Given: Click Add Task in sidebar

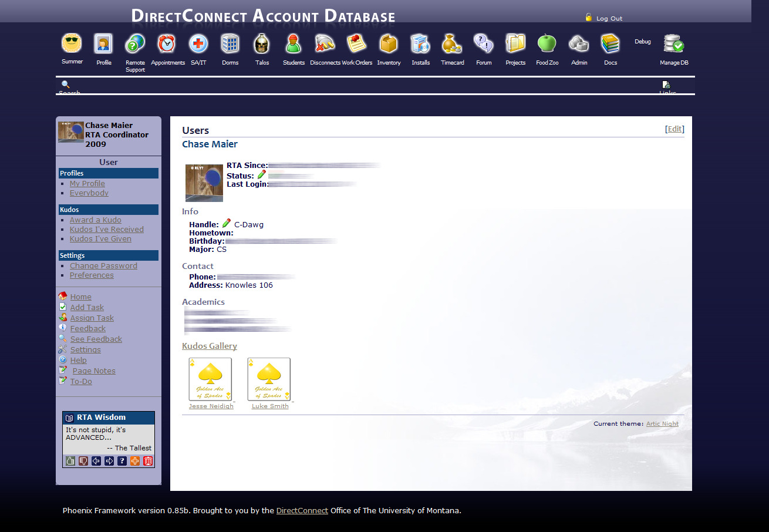Looking at the screenshot, I should [87, 308].
